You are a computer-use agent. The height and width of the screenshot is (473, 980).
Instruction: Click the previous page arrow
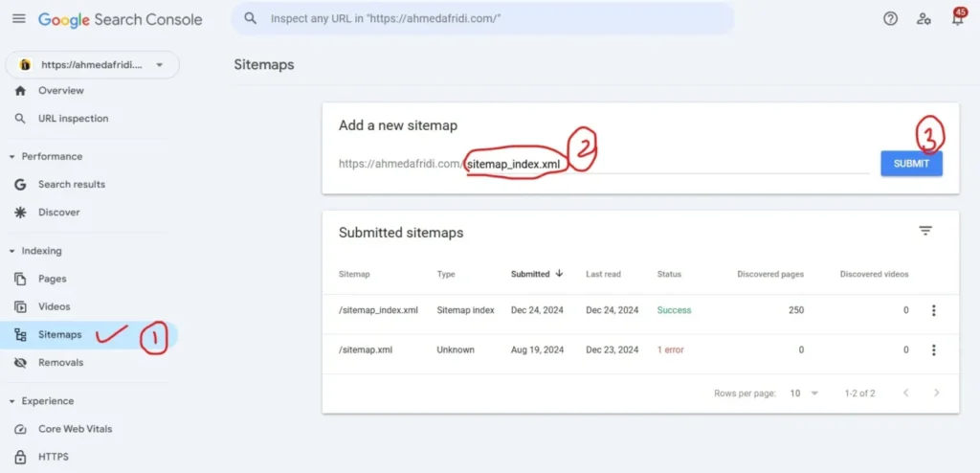[x=904, y=393]
